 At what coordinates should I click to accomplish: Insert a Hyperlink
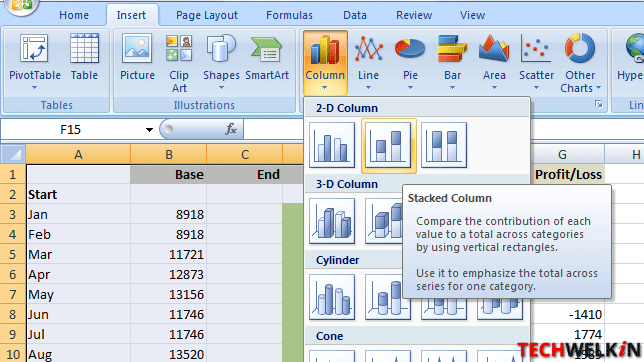click(x=630, y=58)
